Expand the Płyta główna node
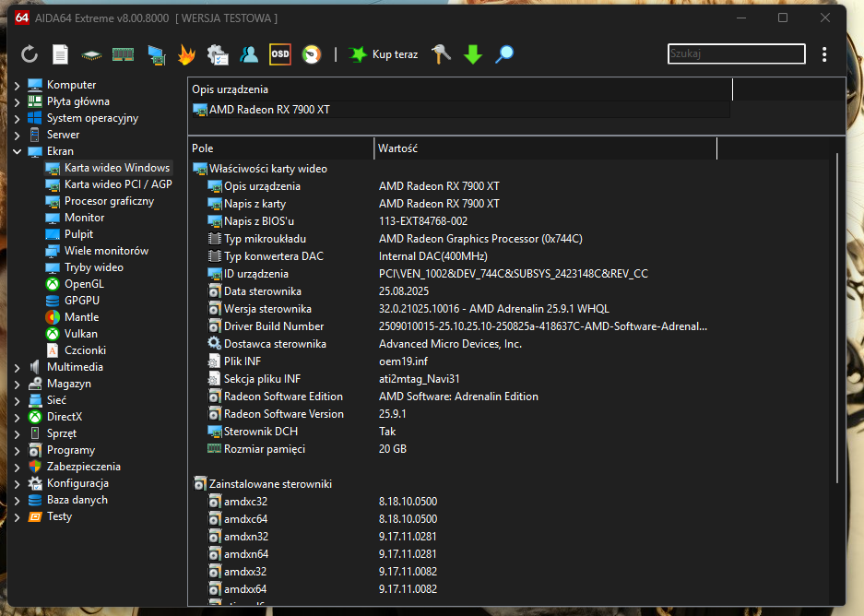 tap(18, 102)
